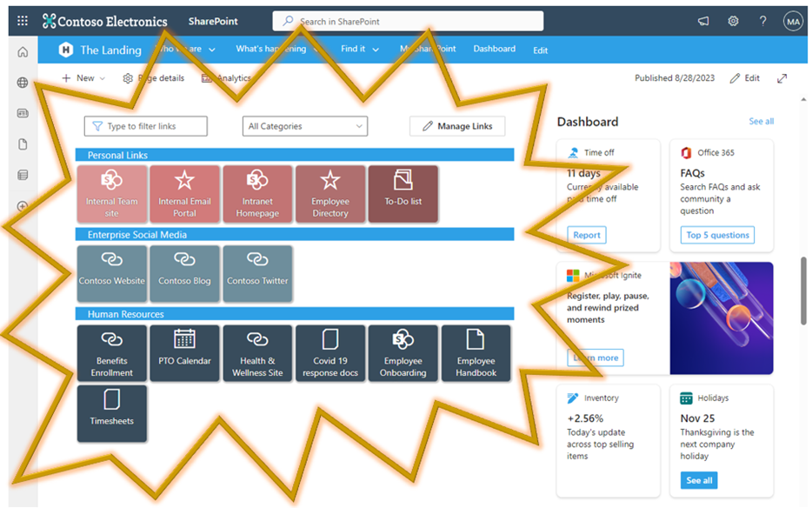The height and width of the screenshot is (508, 812).
Task: Click See all link beside Dashboard heading
Action: click(x=762, y=121)
